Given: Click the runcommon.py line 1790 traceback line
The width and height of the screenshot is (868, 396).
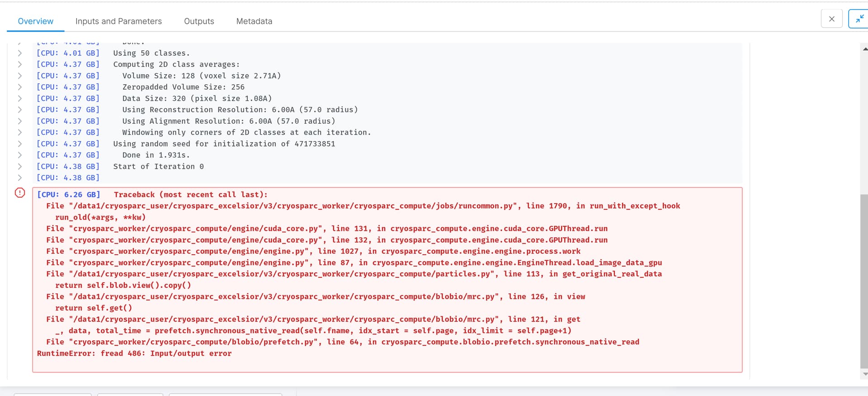Looking at the screenshot, I should [x=363, y=205].
